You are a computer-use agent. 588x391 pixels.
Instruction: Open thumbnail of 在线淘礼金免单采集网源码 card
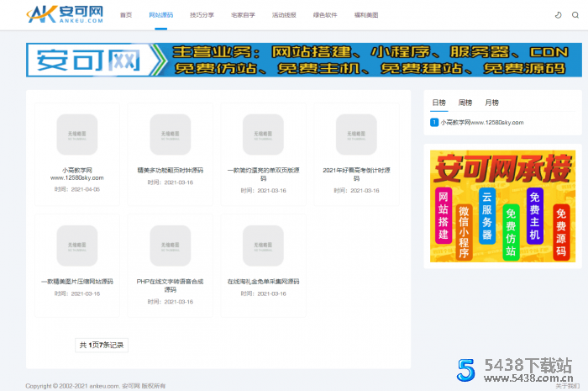click(x=263, y=246)
